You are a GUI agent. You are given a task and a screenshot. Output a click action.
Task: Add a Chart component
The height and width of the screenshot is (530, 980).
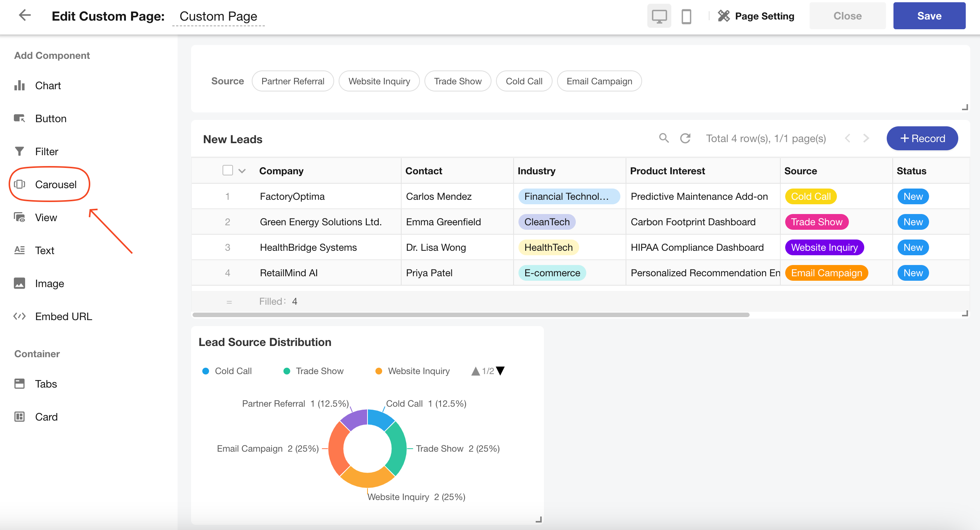pyautogui.click(x=48, y=86)
